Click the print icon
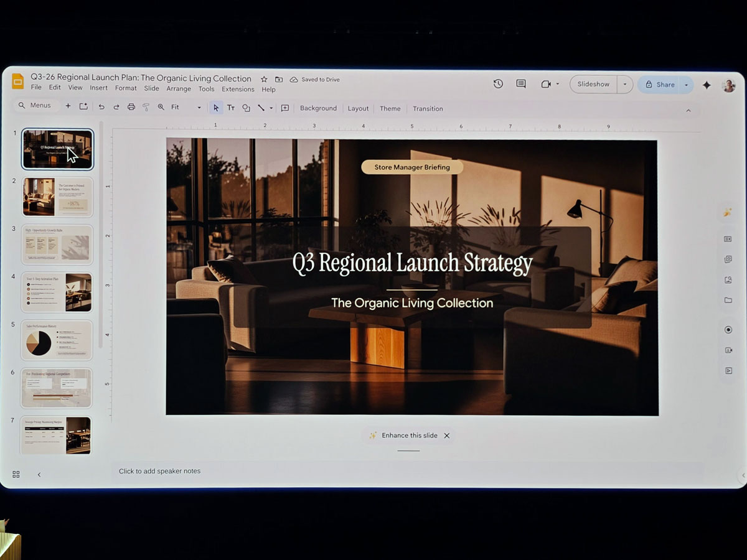Image resolution: width=747 pixels, height=560 pixels. (x=131, y=107)
